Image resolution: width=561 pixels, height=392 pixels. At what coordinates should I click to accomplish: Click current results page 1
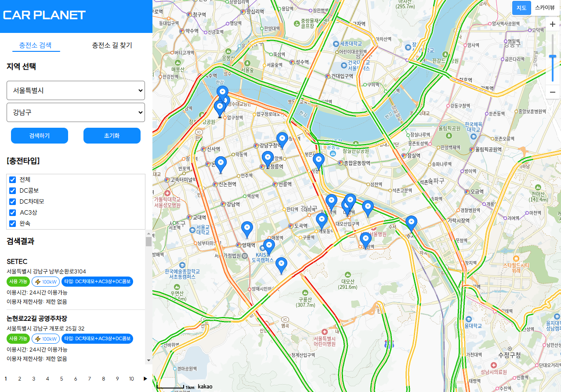pyautogui.click(x=6, y=379)
